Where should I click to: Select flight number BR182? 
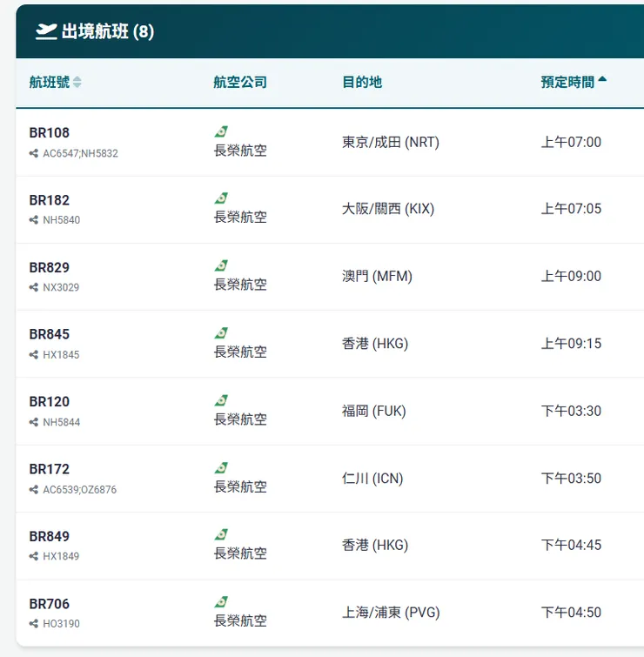(49, 200)
